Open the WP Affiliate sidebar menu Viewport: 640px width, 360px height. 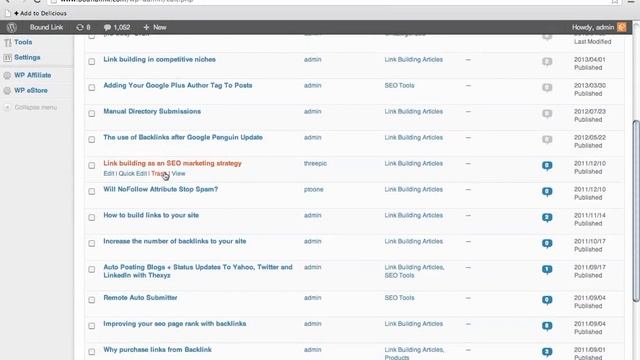tap(33, 75)
